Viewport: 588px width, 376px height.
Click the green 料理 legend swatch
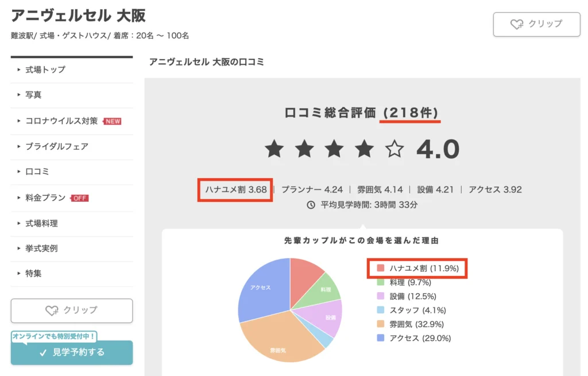coord(380,282)
